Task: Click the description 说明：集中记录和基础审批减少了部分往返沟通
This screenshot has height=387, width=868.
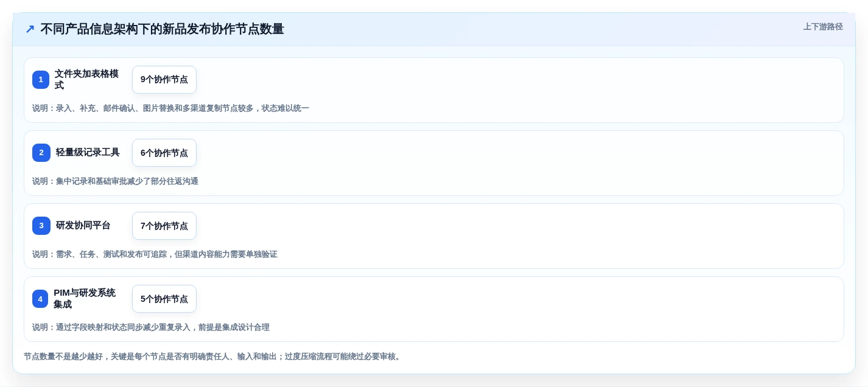Action: (x=115, y=181)
